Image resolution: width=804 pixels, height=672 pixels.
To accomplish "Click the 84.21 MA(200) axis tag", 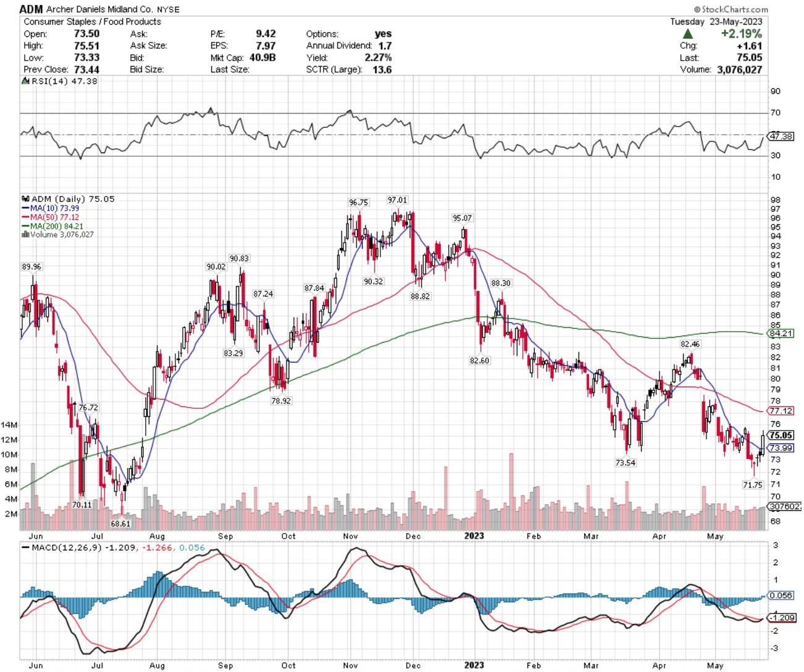I will [781, 334].
